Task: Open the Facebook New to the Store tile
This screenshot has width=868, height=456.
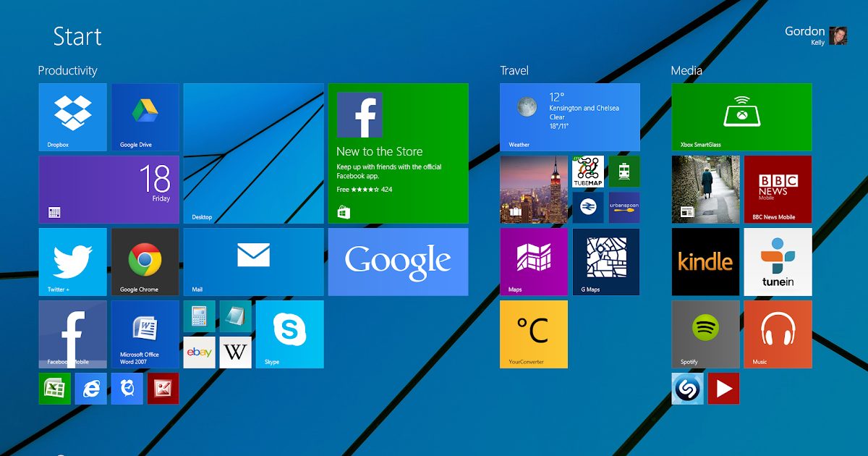Action: [x=398, y=153]
